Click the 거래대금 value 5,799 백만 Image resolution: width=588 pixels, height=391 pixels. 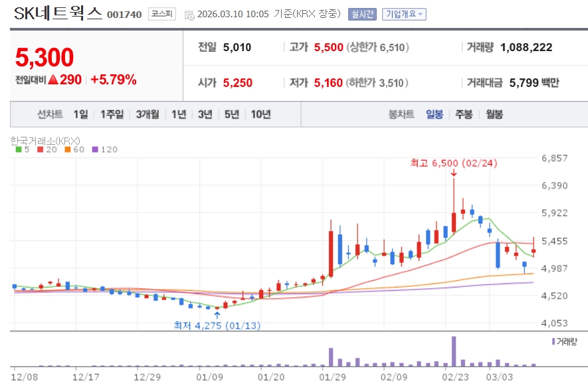coord(534,82)
